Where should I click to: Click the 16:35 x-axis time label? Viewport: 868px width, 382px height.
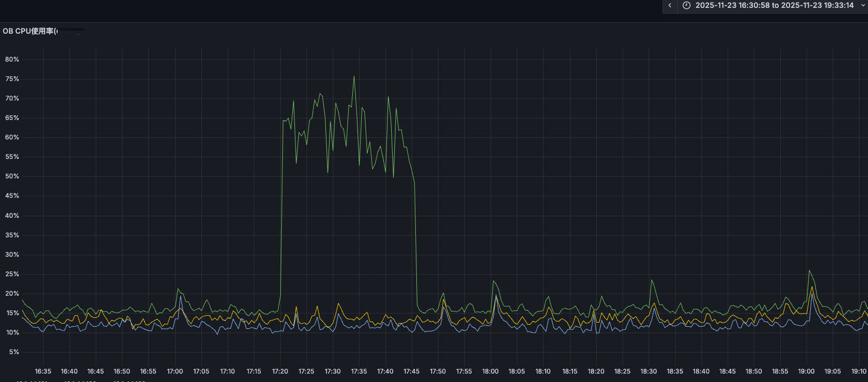[x=43, y=371]
